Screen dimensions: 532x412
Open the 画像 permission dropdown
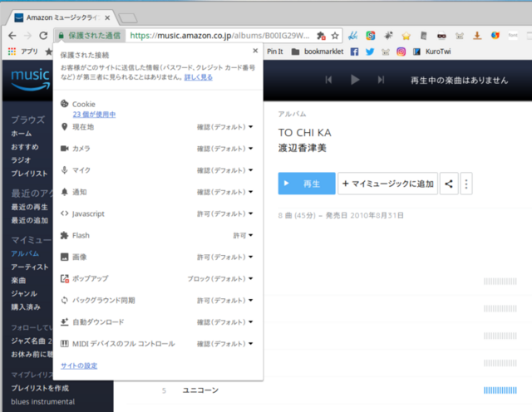(225, 257)
